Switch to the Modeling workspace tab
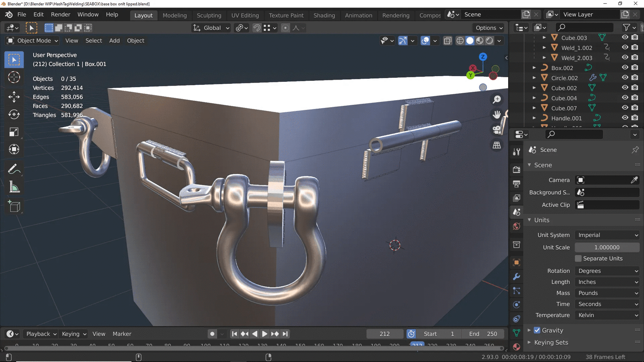 pos(175,15)
